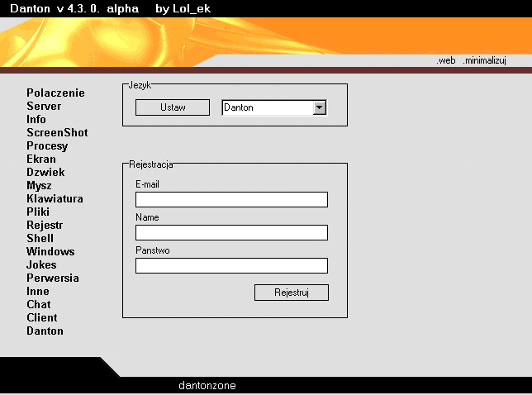Click the Rejestruj button

[x=291, y=293]
